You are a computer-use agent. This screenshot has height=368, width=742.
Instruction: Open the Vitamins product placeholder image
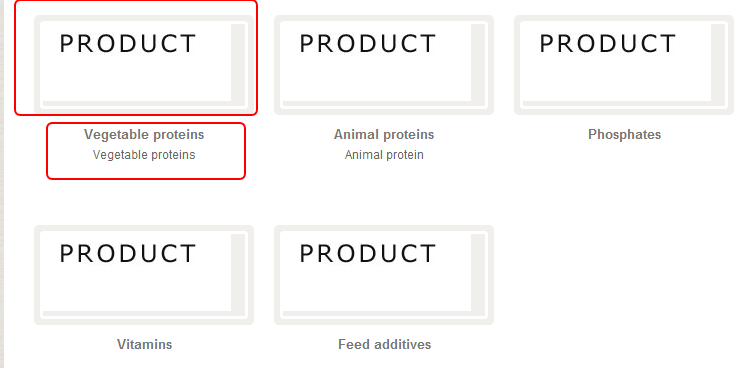[x=144, y=275]
